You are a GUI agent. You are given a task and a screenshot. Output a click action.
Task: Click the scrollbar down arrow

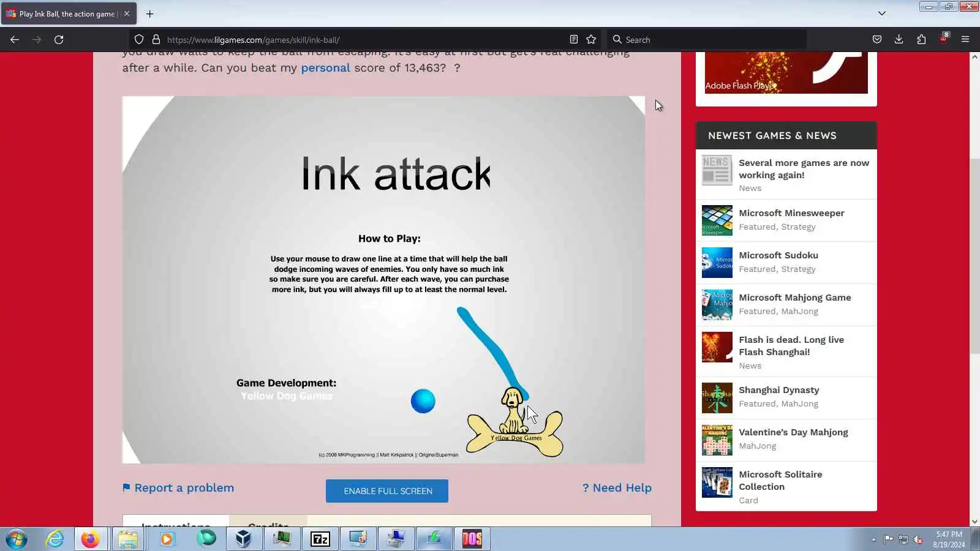[974, 522]
